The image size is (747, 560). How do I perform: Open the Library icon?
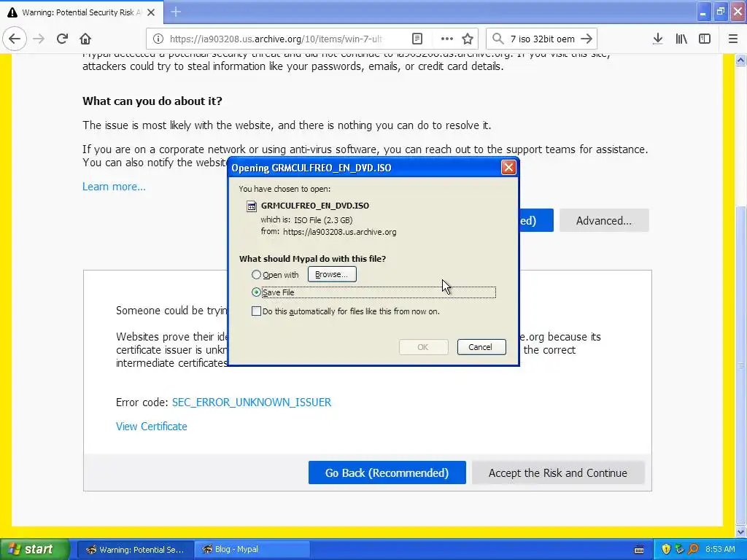pyautogui.click(x=681, y=39)
